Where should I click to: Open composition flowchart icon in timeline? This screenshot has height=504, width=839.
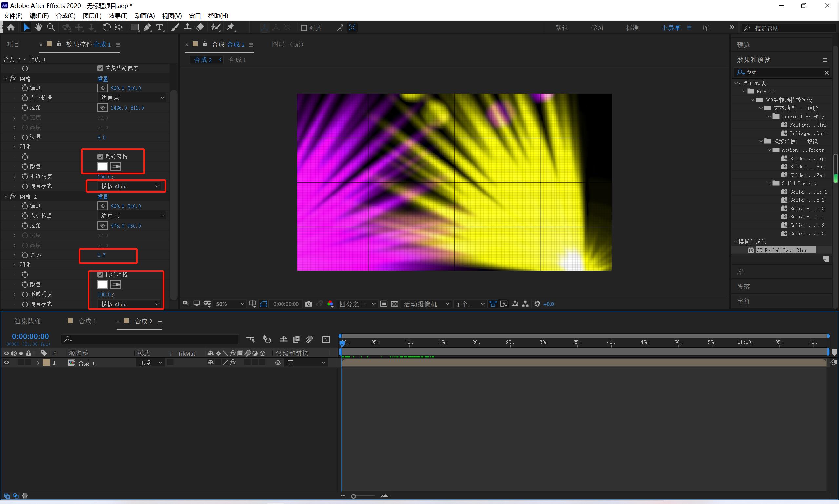coord(250,339)
